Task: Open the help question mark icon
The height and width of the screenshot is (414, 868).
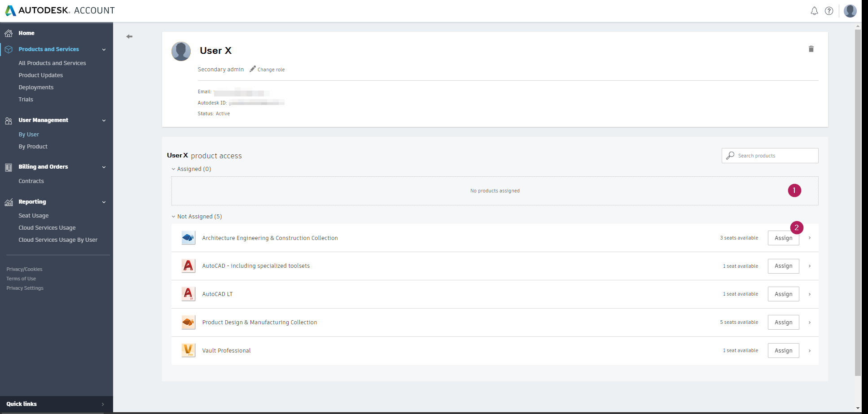Action: point(829,11)
